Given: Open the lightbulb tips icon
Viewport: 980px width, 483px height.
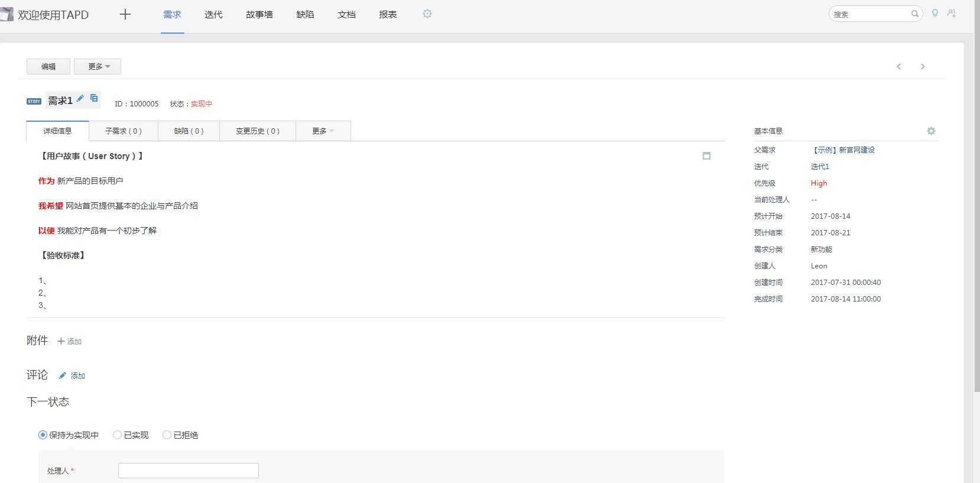Looking at the screenshot, I should pyautogui.click(x=935, y=13).
